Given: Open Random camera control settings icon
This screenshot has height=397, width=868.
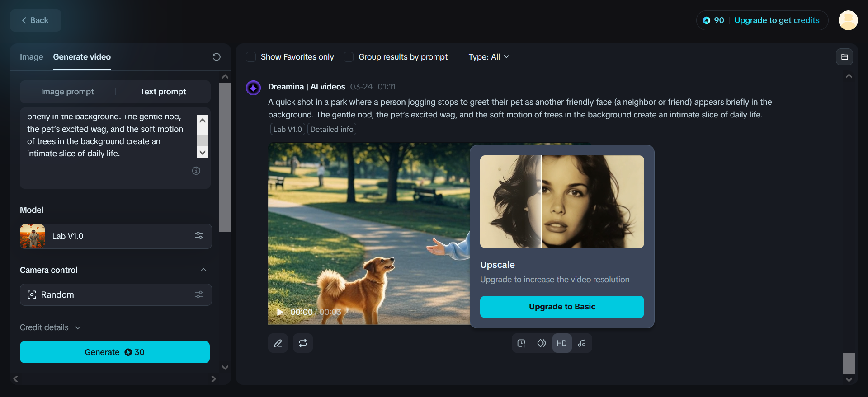Looking at the screenshot, I should coord(199,294).
